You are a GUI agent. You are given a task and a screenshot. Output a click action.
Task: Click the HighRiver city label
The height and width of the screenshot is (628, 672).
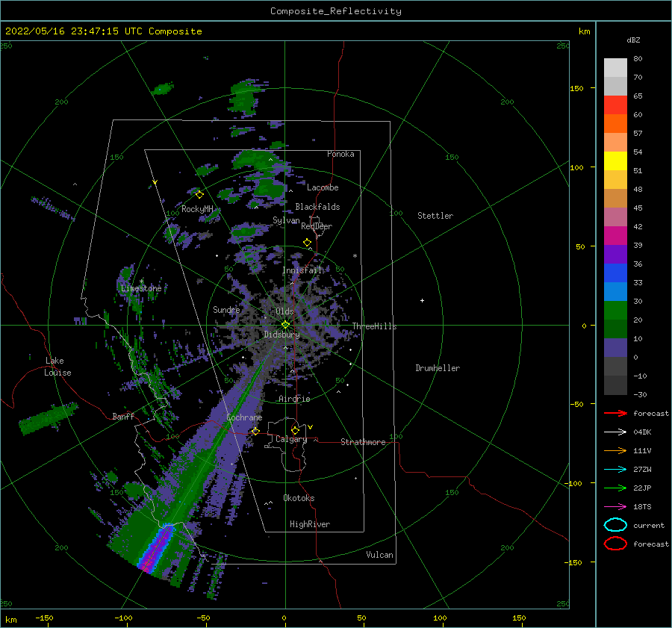click(x=310, y=524)
